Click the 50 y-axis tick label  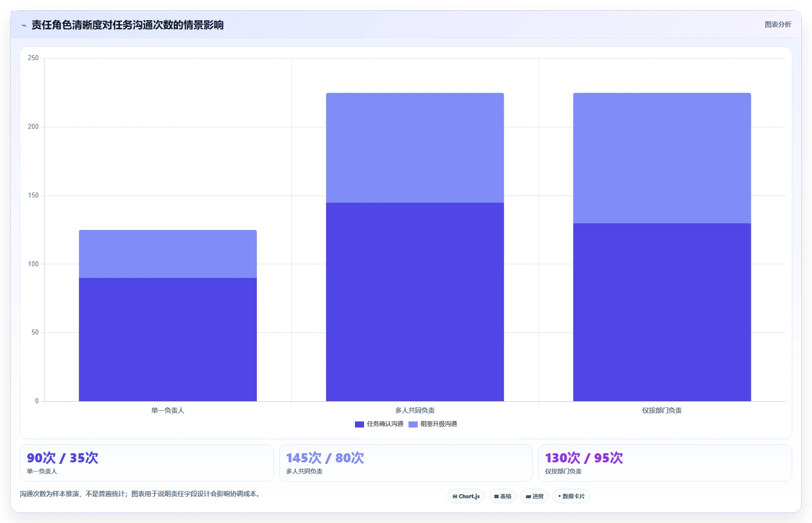tap(35, 332)
